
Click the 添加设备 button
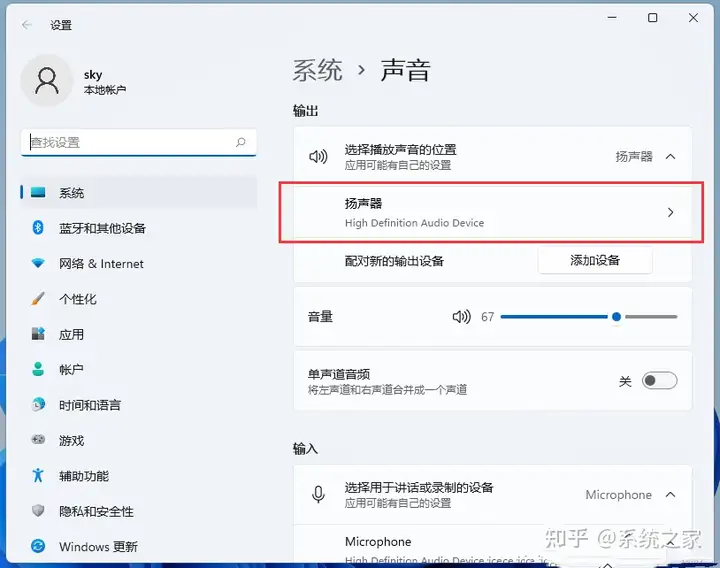point(595,260)
